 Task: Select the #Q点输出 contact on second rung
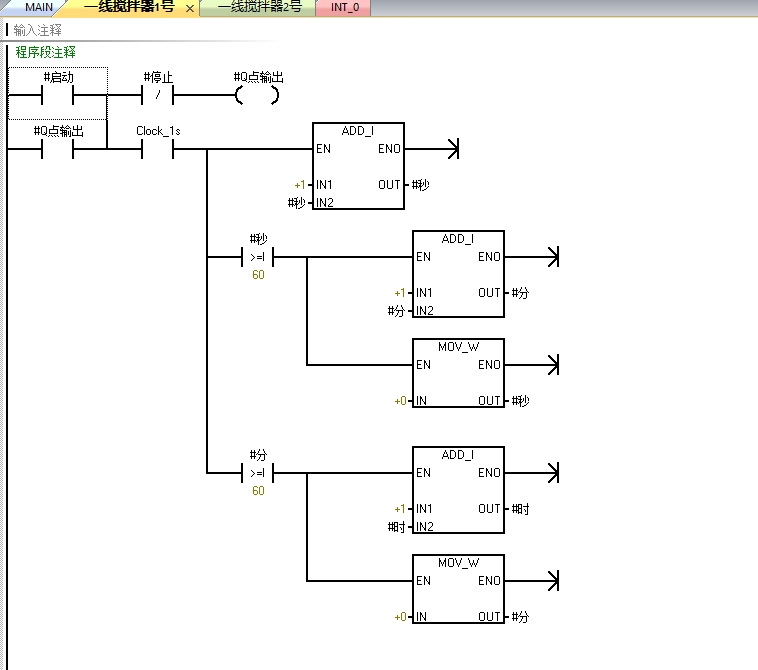point(58,150)
